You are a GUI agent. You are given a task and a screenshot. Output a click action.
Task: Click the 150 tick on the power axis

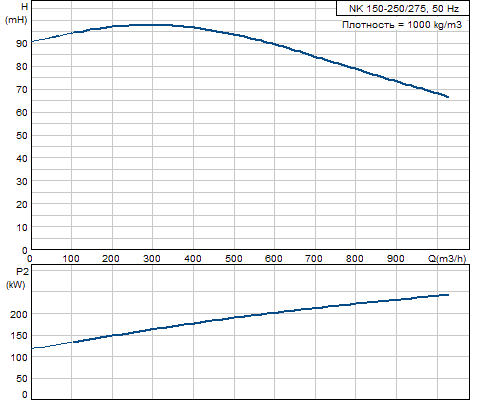[x=19, y=336]
